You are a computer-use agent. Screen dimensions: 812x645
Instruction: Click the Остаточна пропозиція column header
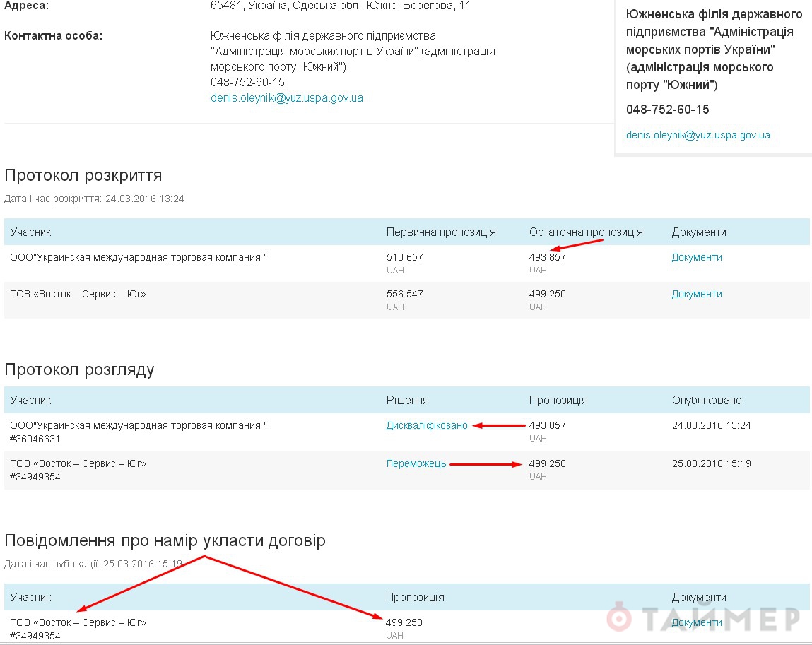pos(585,232)
